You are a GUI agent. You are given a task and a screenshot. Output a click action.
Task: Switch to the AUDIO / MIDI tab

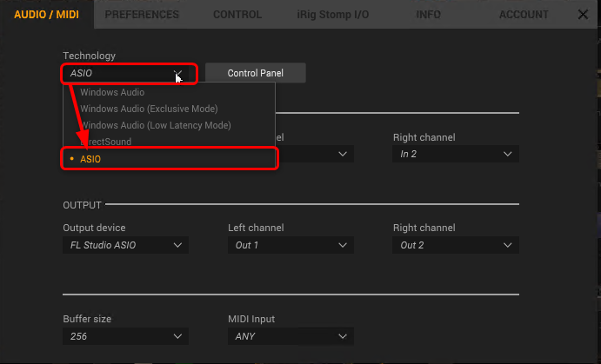point(46,15)
